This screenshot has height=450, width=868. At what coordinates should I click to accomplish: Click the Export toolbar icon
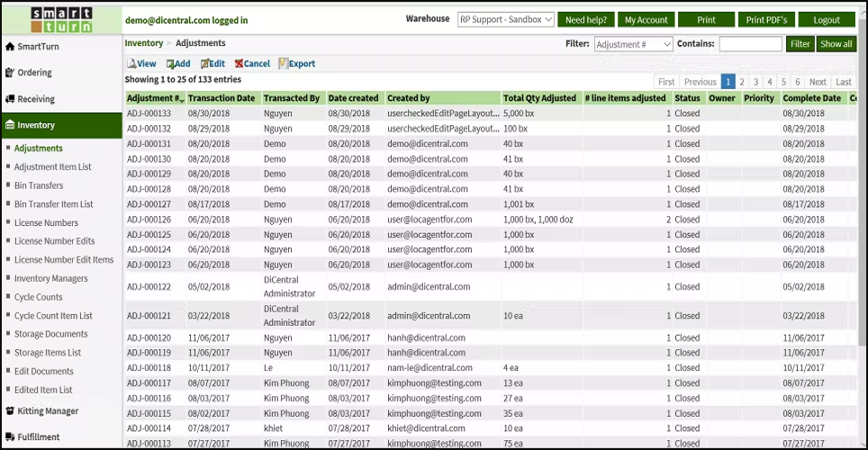[284, 64]
